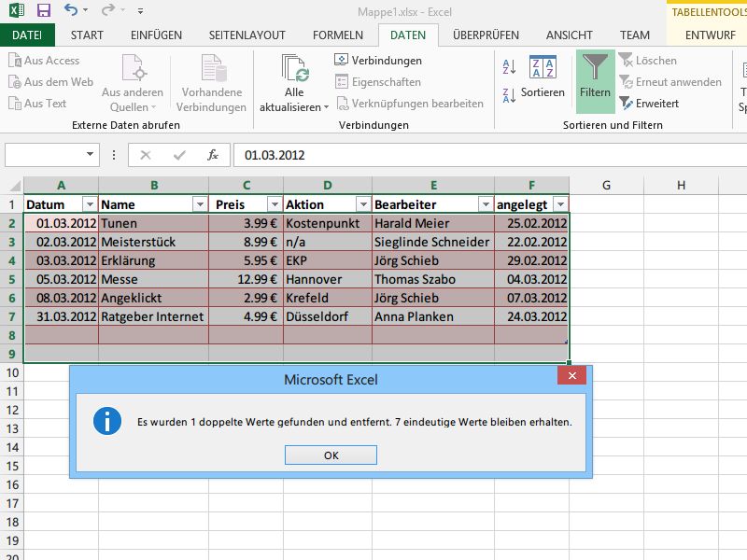Click Erneut anwenden filter icon
The height and width of the screenshot is (560, 747).
[x=626, y=82]
